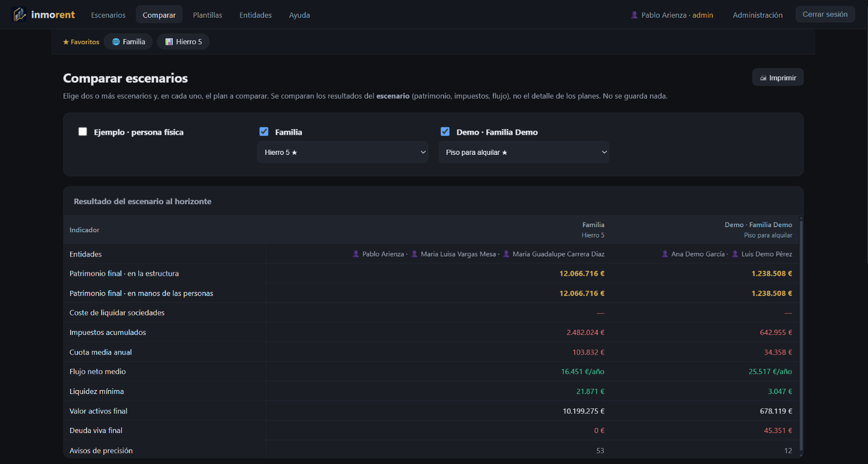
Task: Click the 16.451 €/año value
Action: [x=583, y=372]
